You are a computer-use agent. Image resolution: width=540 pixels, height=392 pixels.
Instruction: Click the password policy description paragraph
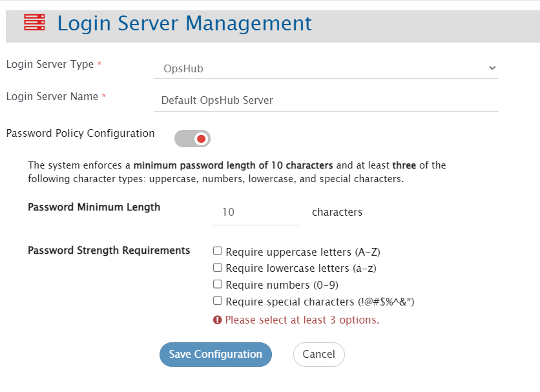(236, 172)
